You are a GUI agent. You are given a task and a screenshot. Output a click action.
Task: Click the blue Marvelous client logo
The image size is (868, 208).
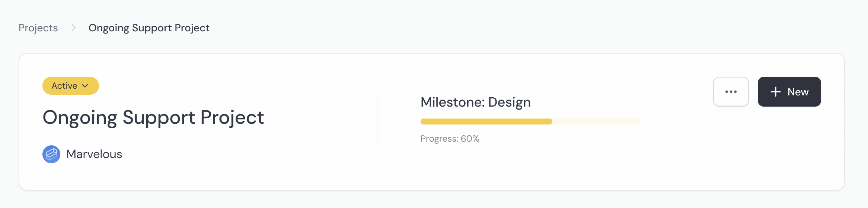point(51,154)
